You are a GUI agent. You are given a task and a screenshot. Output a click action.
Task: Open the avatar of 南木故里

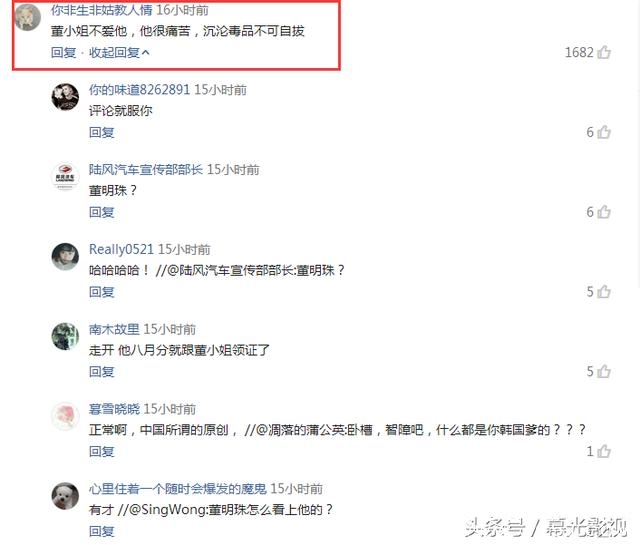tap(65, 336)
